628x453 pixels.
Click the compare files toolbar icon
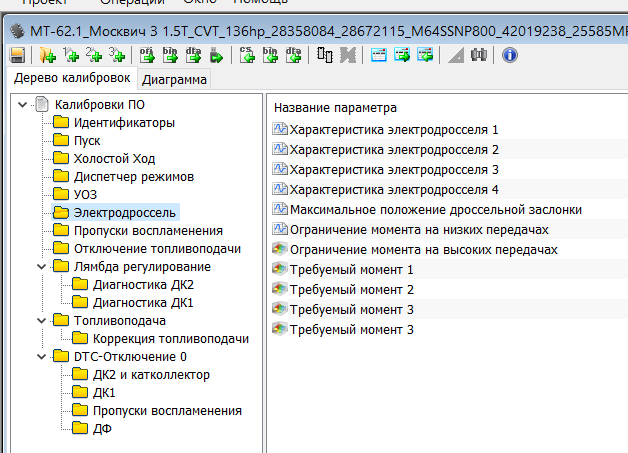coord(325,55)
